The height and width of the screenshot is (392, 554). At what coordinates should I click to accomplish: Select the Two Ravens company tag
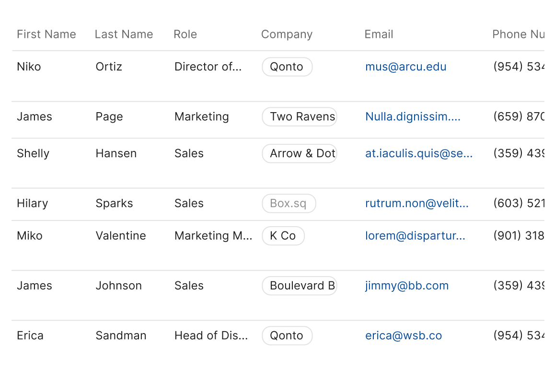(x=300, y=116)
